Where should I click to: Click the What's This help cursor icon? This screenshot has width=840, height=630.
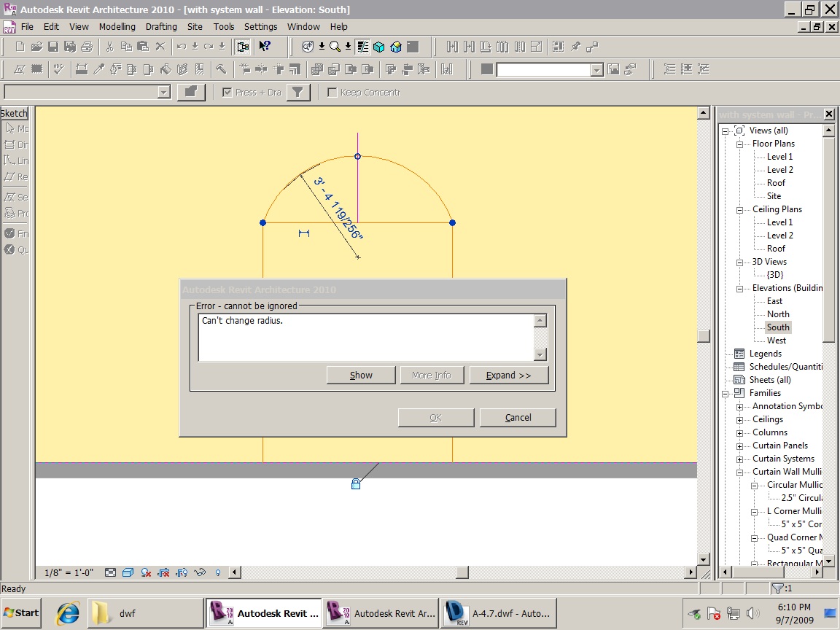(x=265, y=47)
